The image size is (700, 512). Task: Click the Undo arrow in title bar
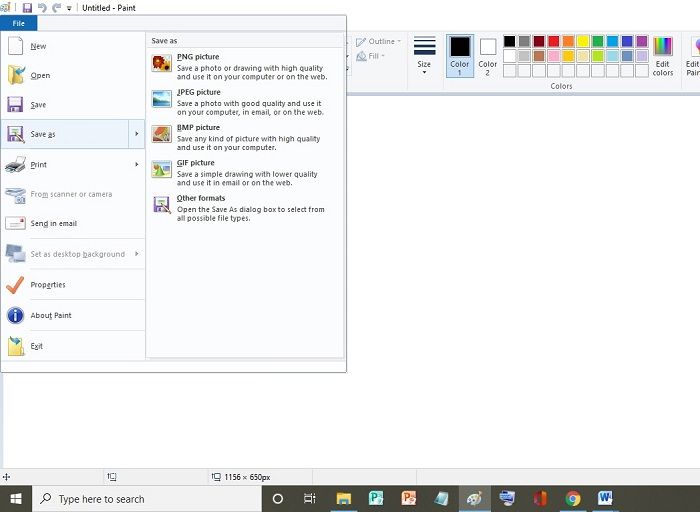pyautogui.click(x=42, y=8)
